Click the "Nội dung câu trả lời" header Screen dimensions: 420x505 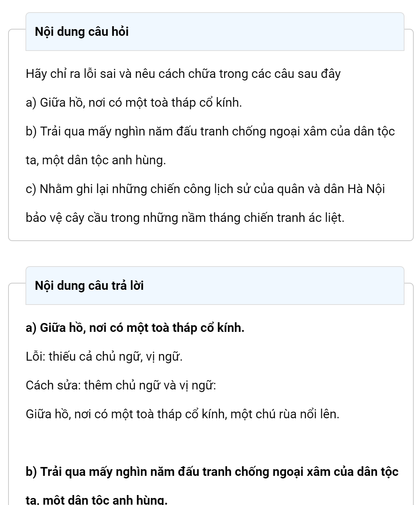click(x=89, y=286)
